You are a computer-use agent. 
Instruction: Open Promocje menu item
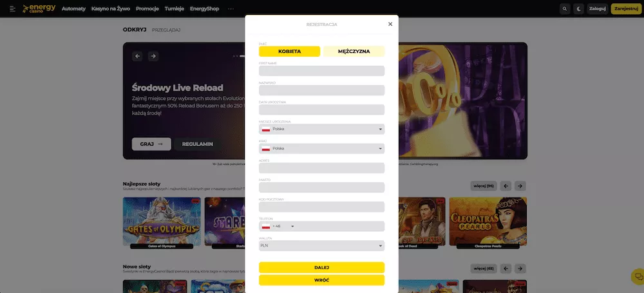coord(147,8)
